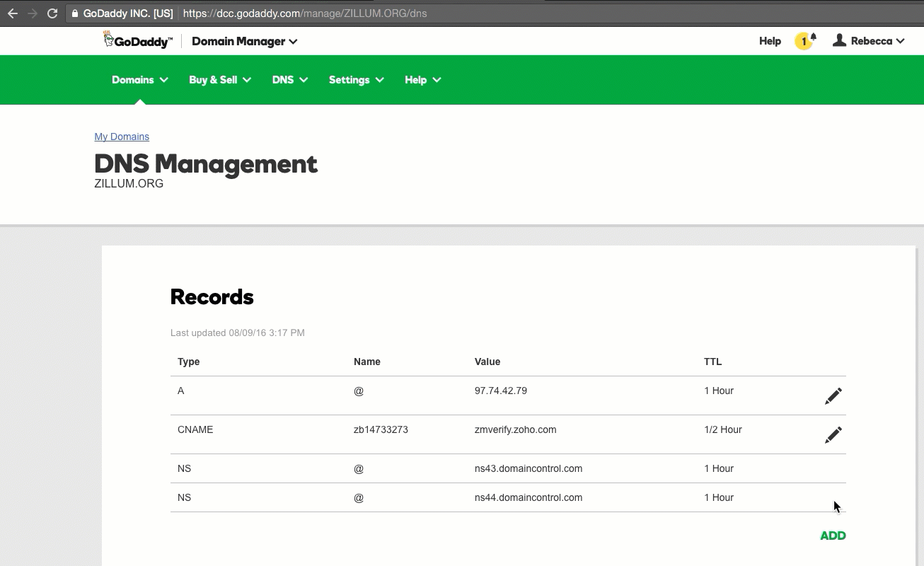
Task: Click the browser forward arrow
Action: point(32,13)
